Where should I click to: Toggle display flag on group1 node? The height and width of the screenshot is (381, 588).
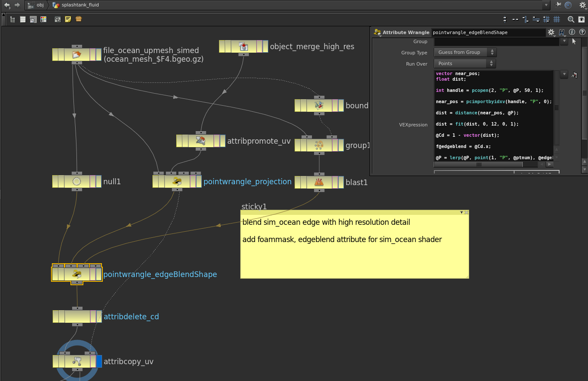(341, 145)
